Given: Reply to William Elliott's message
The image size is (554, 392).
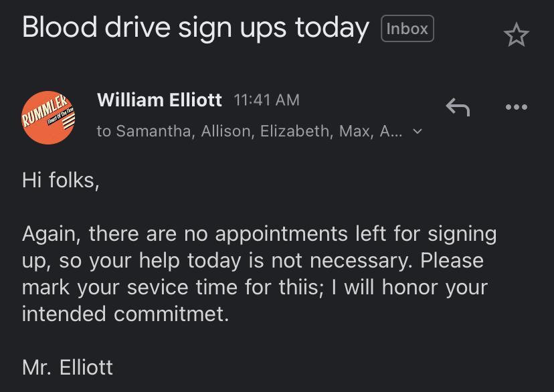Looking at the screenshot, I should point(458,107).
